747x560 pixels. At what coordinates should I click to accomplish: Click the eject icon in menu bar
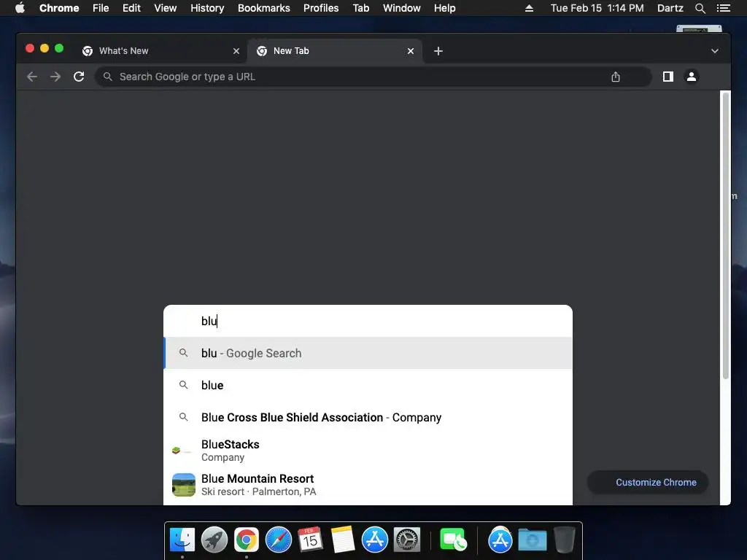point(529,8)
